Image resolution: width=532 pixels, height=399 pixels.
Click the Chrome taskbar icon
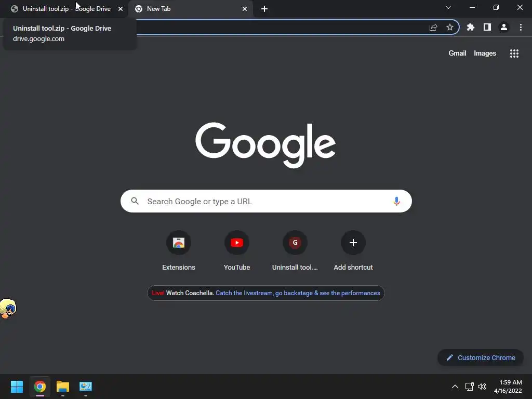(x=39, y=387)
